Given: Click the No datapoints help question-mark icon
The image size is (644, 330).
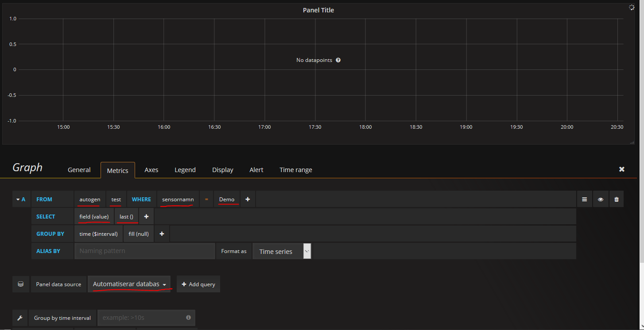Looking at the screenshot, I should 338,60.
